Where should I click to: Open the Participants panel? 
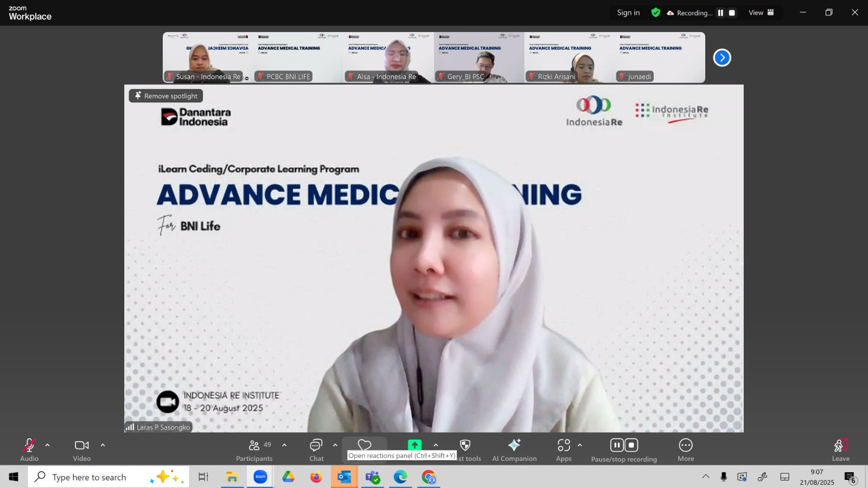click(x=254, y=450)
